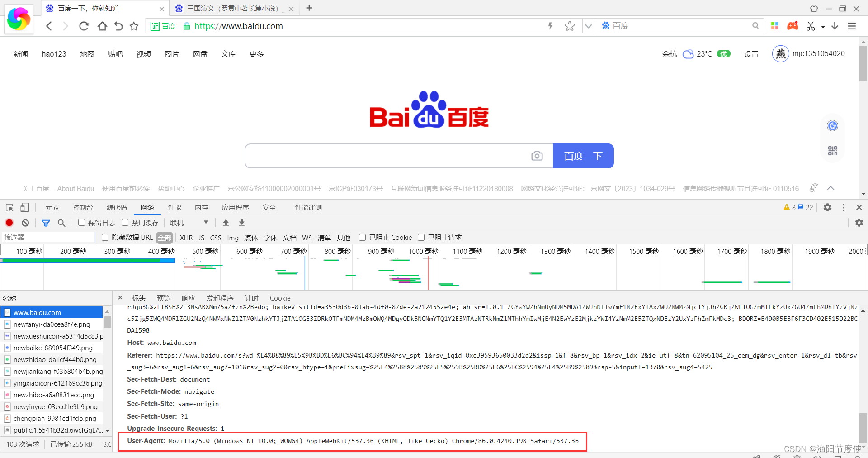Click the import HAR upload arrow

pyautogui.click(x=226, y=223)
